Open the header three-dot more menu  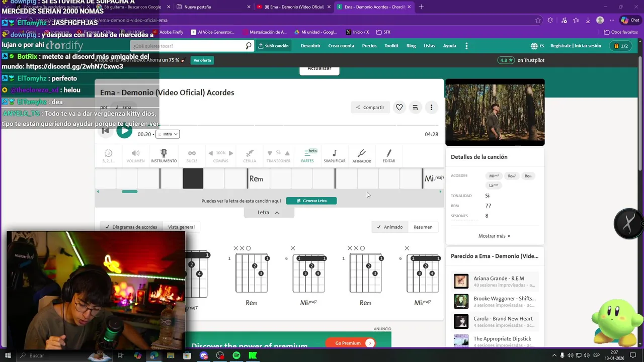pos(466,46)
